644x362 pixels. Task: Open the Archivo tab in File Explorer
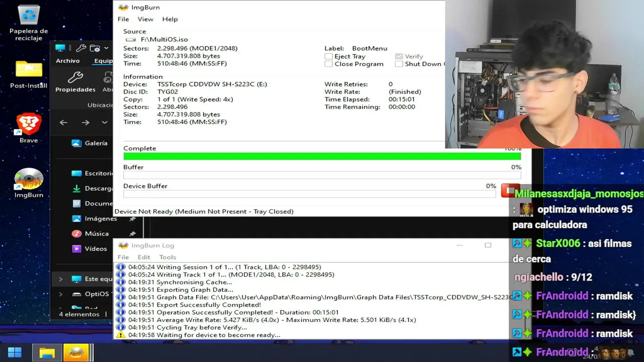pos(68,60)
